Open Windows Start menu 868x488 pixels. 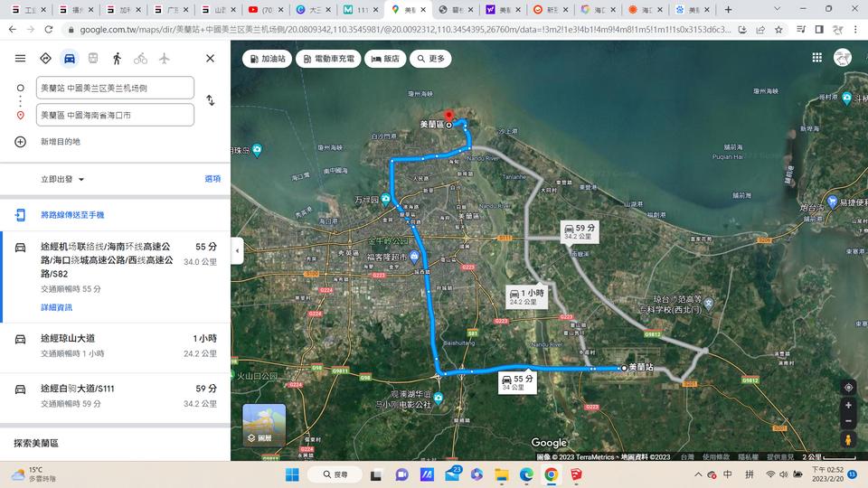[292, 474]
